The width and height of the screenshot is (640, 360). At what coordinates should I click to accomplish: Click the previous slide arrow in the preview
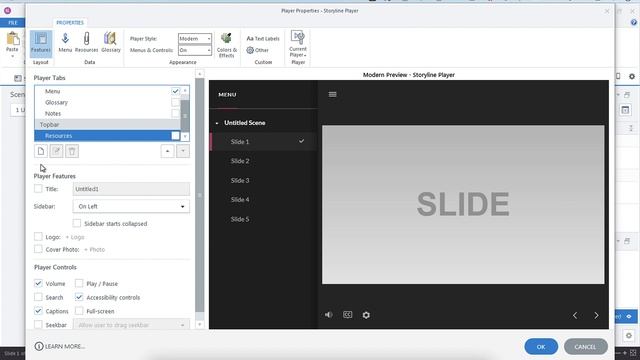coord(575,316)
